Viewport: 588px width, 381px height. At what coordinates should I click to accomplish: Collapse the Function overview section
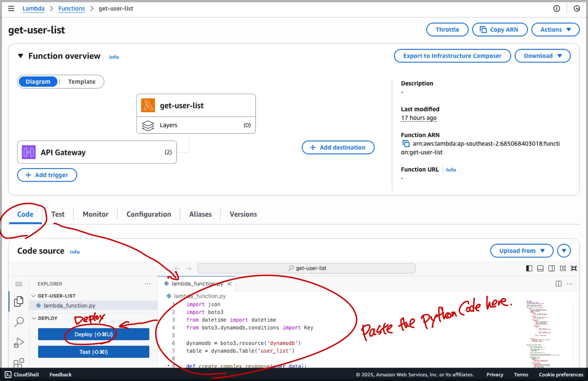point(21,56)
